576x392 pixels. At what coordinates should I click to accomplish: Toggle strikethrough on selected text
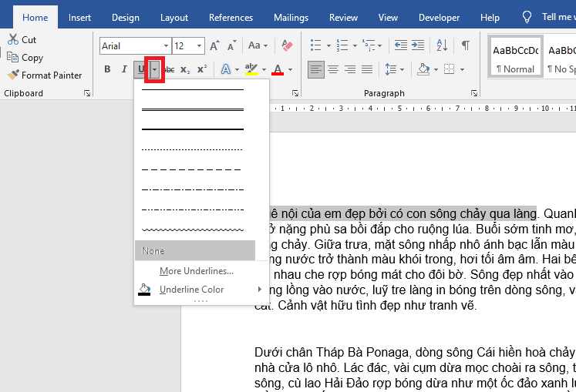tap(169, 70)
